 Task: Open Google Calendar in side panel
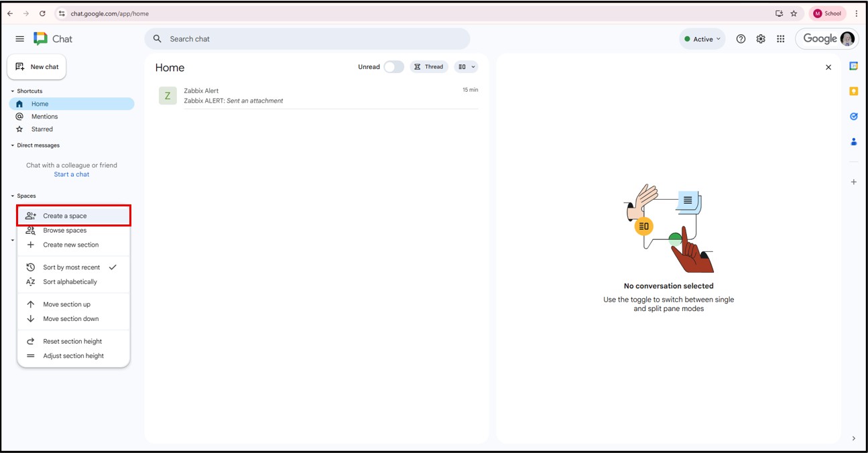tap(853, 66)
